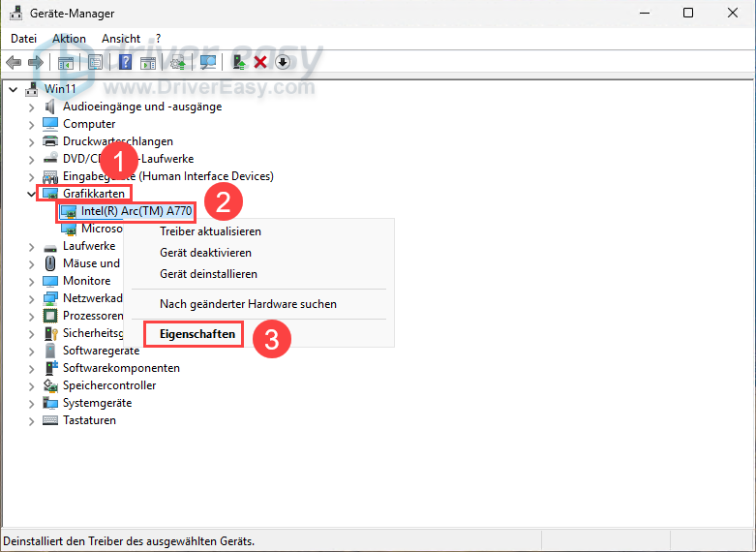Expand the Systemgeräte category
Screen dimensions: 756x552
pos(31,404)
